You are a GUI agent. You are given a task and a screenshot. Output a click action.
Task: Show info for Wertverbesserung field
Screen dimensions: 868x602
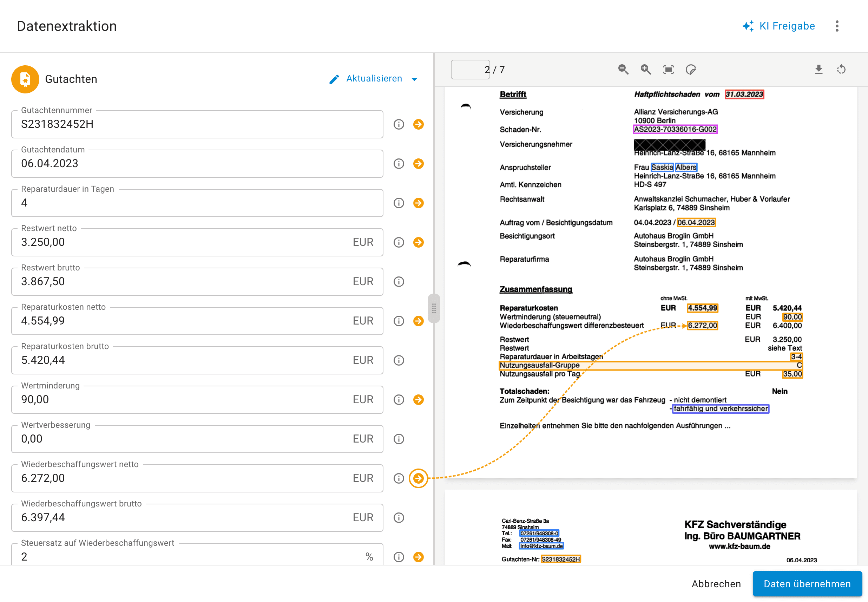pos(399,439)
